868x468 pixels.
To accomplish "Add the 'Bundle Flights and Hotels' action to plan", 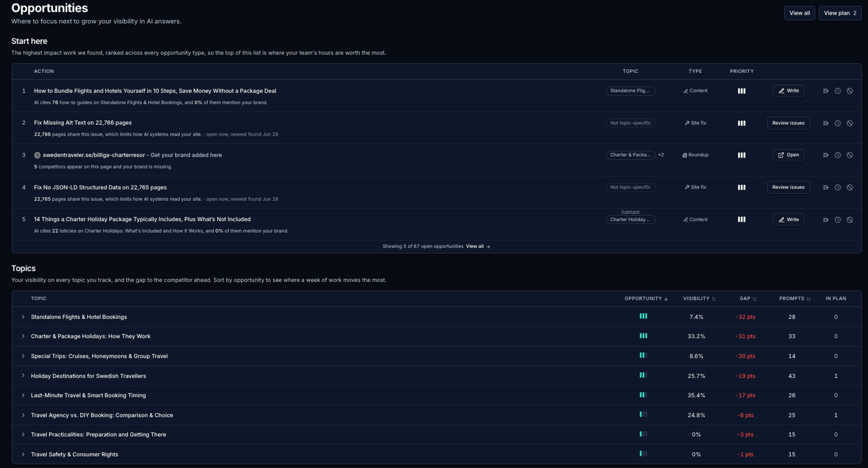I will click(x=825, y=91).
